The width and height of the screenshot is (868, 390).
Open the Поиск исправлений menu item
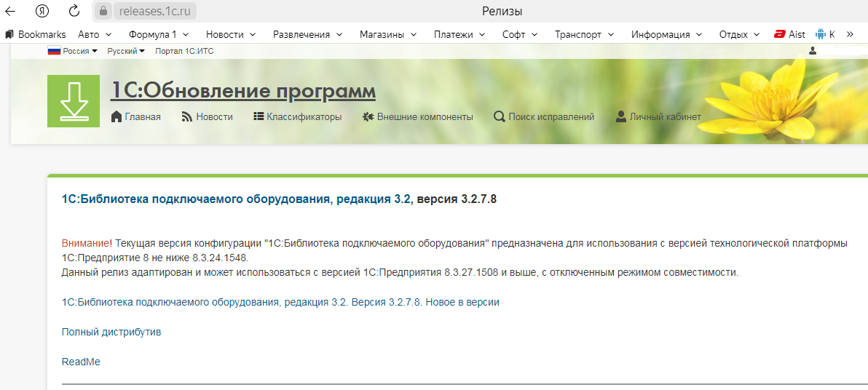click(x=544, y=116)
